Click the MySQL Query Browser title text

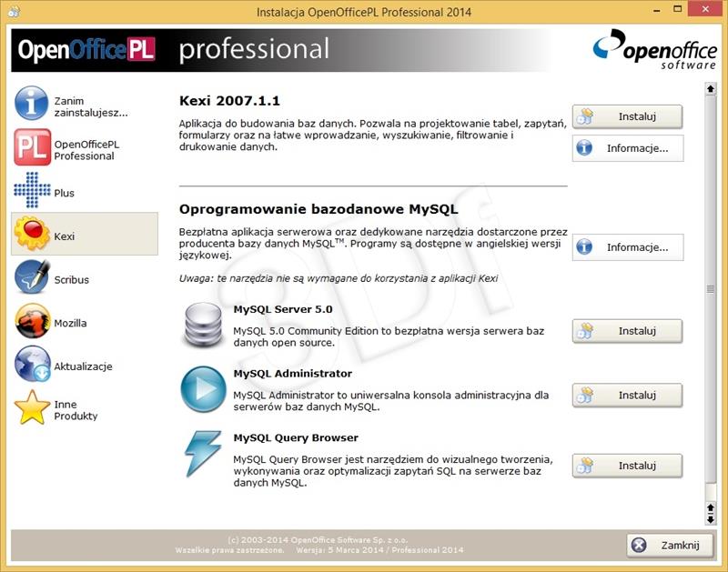pos(296,438)
